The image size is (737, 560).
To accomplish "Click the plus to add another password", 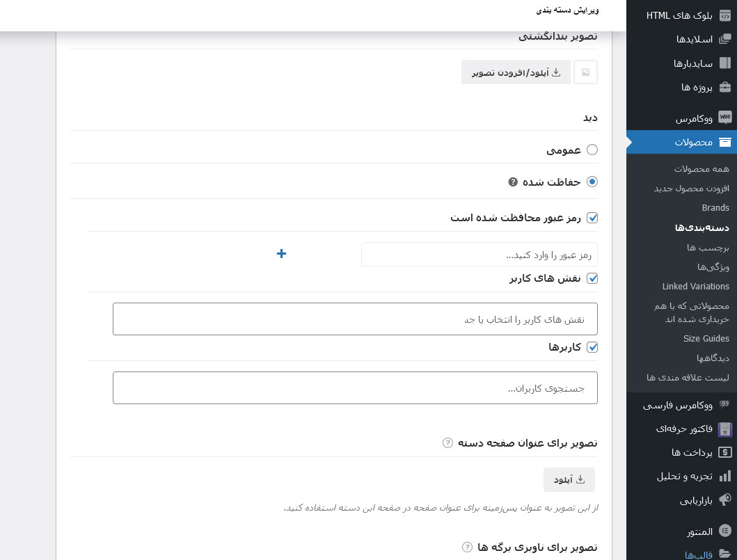I will click(281, 254).
